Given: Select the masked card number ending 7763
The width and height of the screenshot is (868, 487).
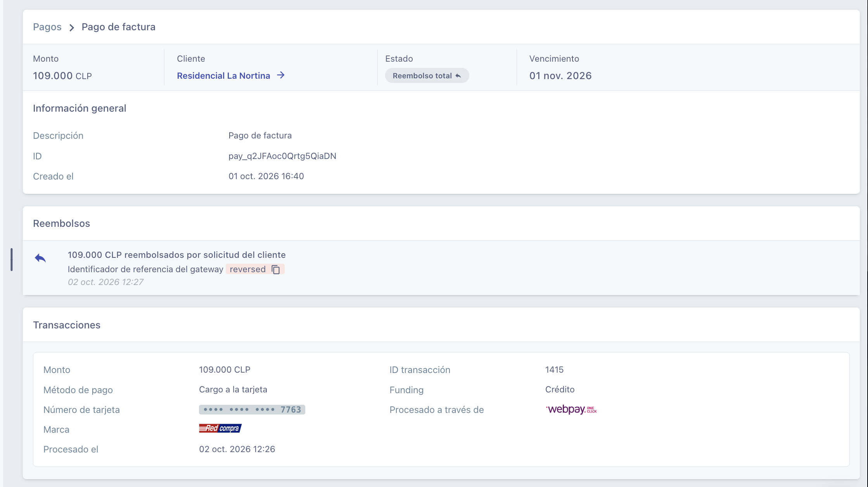Looking at the screenshot, I should pyautogui.click(x=252, y=409).
